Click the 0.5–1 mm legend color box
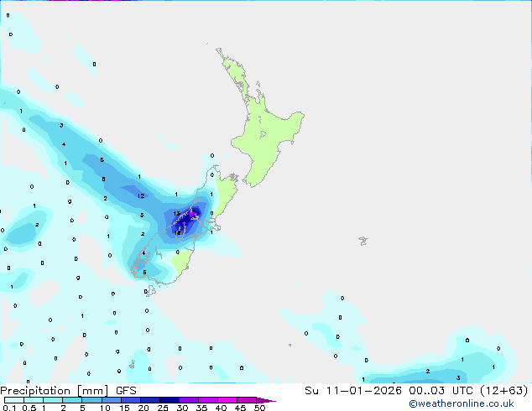The height and width of the screenshot is (411, 532). pos(34,400)
